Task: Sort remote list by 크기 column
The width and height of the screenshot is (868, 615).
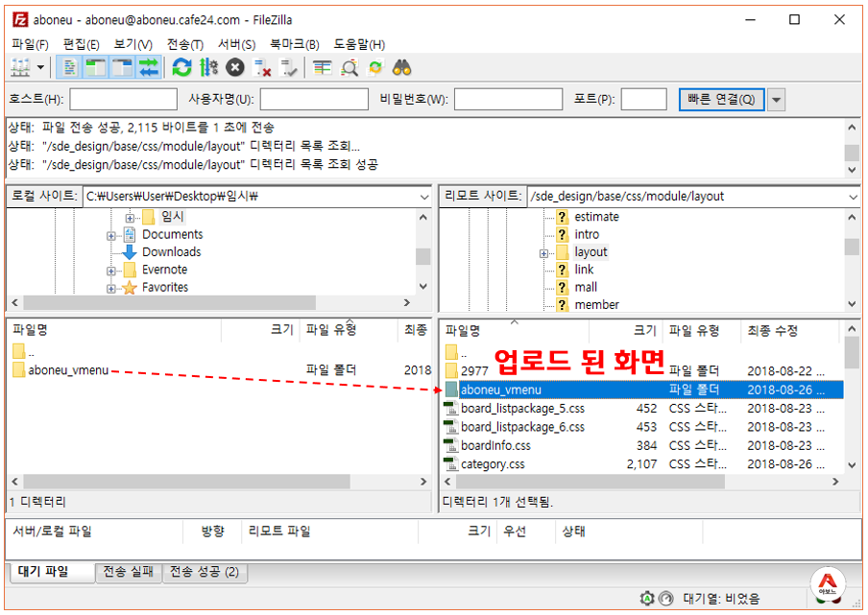Action: pos(625,331)
